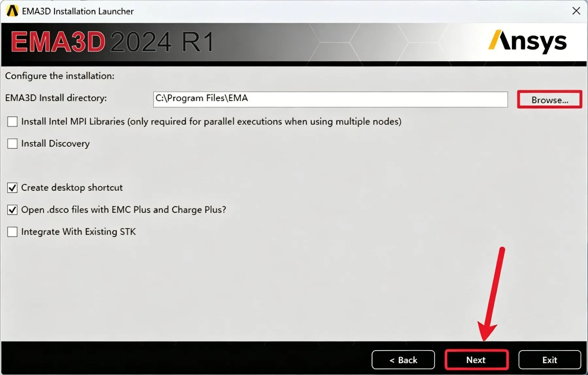The height and width of the screenshot is (375, 588).
Task: Enable Install Intel MPI Libraries checkbox
Action: (x=12, y=122)
